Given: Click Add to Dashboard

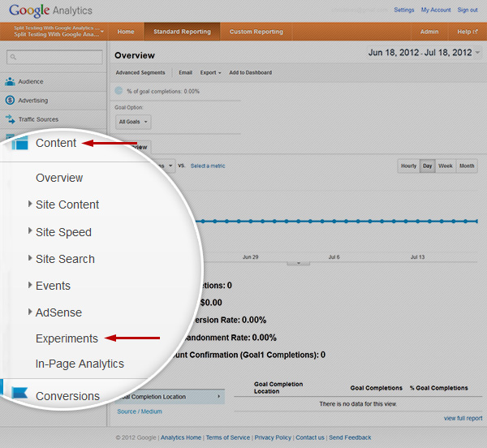Looking at the screenshot, I should point(251,72).
